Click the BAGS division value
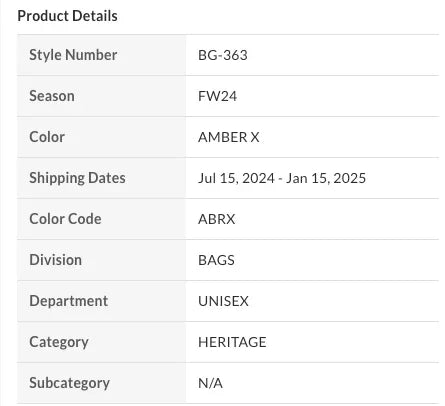Viewport: 445px width, 406px height. pyautogui.click(x=216, y=260)
